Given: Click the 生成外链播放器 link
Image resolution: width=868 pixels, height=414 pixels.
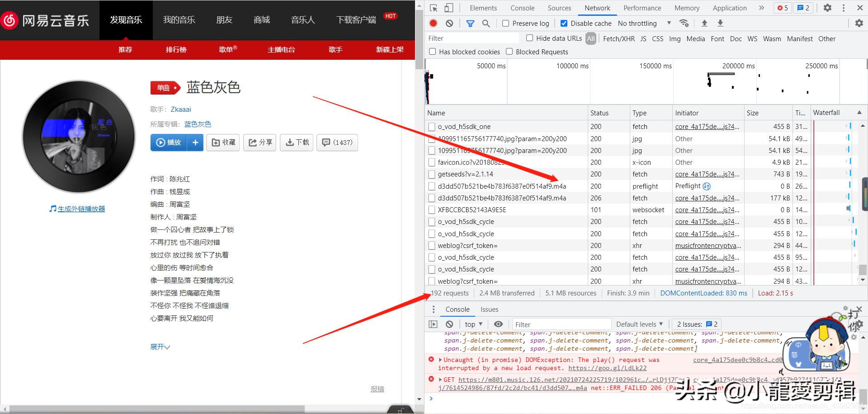Looking at the screenshot, I should tap(80, 209).
